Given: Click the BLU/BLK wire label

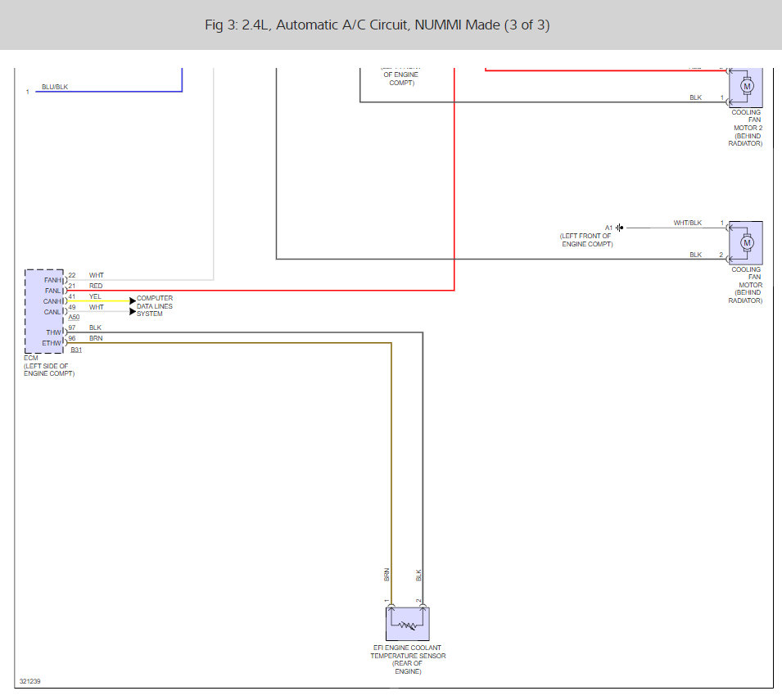Looking at the screenshot, I should tap(55, 87).
